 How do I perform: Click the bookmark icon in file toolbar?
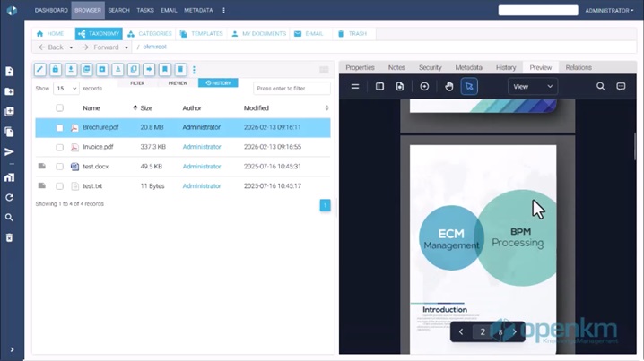point(165,69)
